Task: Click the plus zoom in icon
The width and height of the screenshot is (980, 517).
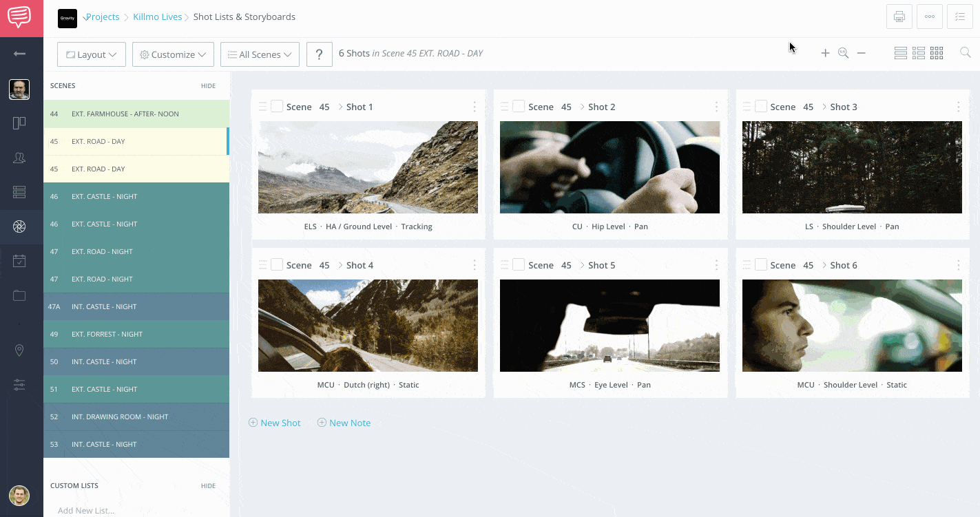Action: (x=825, y=53)
